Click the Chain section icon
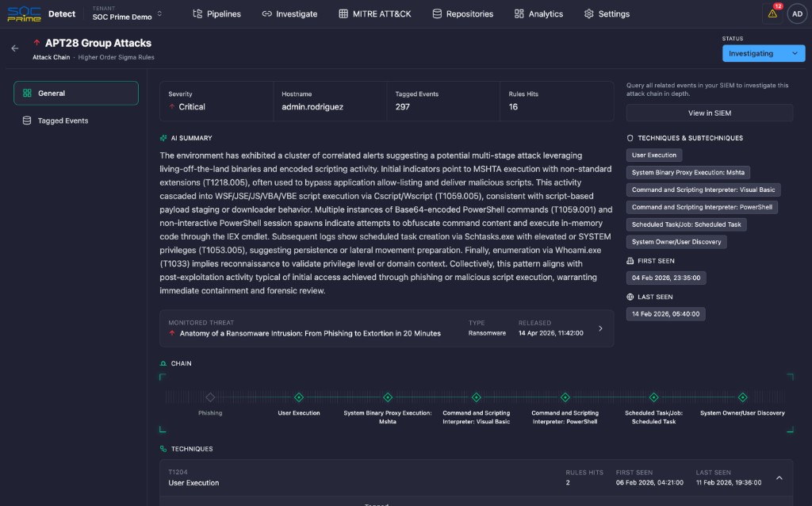The height and width of the screenshot is (506, 812). 163,363
